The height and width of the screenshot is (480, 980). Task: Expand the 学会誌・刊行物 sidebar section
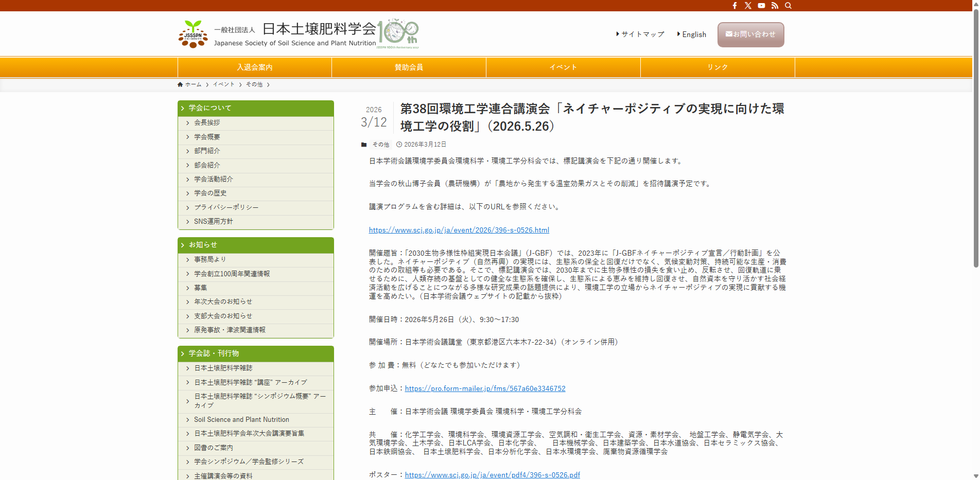(256, 353)
